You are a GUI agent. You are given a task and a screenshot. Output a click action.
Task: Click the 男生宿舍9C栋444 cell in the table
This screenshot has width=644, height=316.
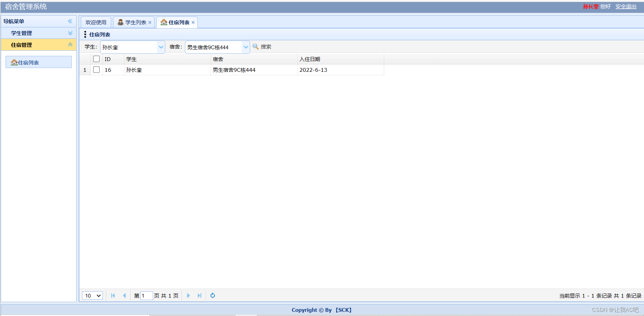pyautogui.click(x=254, y=70)
